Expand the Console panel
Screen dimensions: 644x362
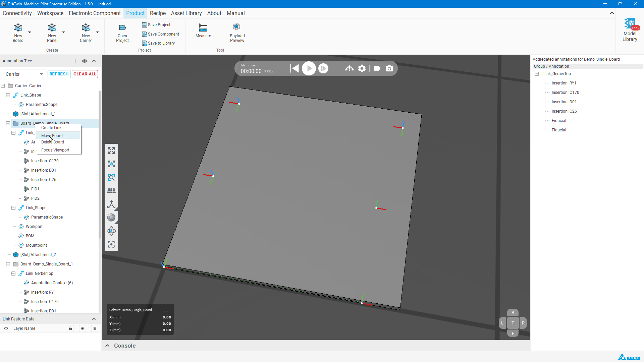pos(107,346)
